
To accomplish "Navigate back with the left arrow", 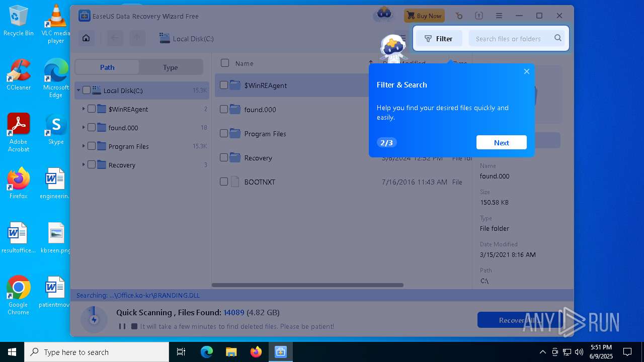I will pyautogui.click(x=115, y=38).
